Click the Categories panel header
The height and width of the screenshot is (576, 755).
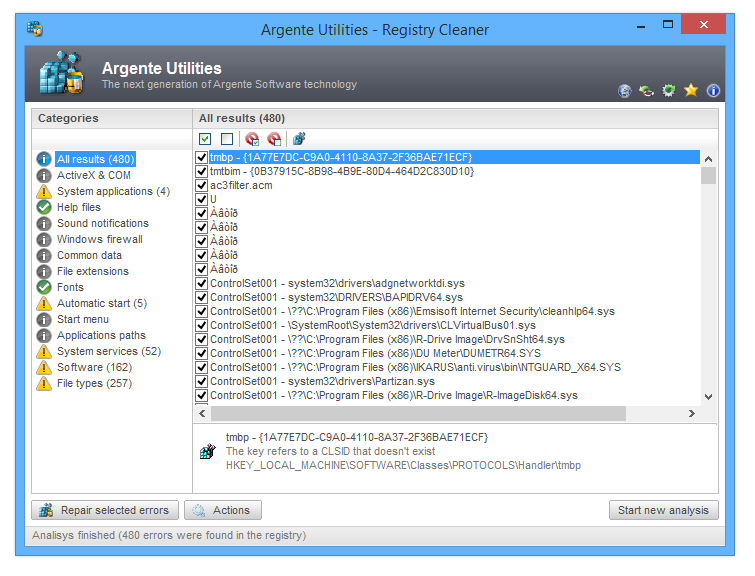(x=68, y=118)
